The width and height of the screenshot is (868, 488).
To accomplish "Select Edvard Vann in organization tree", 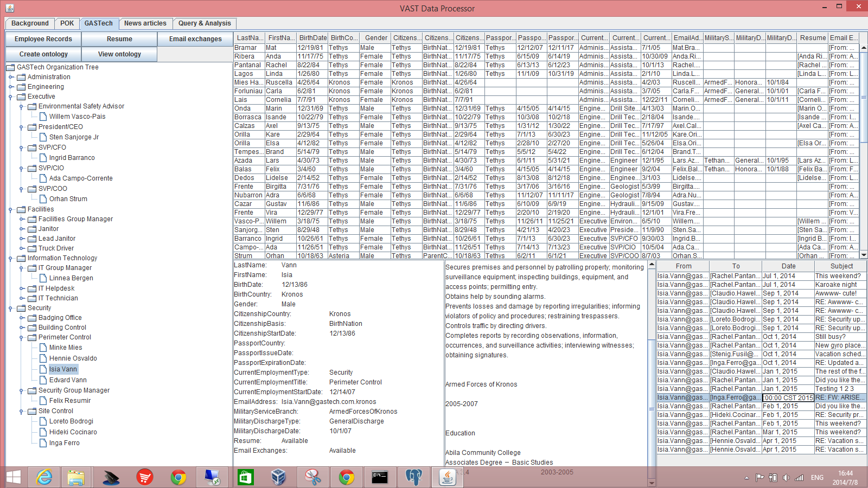I will 68,380.
